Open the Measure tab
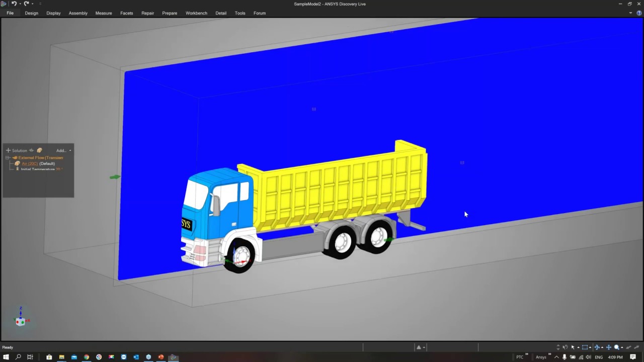 click(x=104, y=13)
